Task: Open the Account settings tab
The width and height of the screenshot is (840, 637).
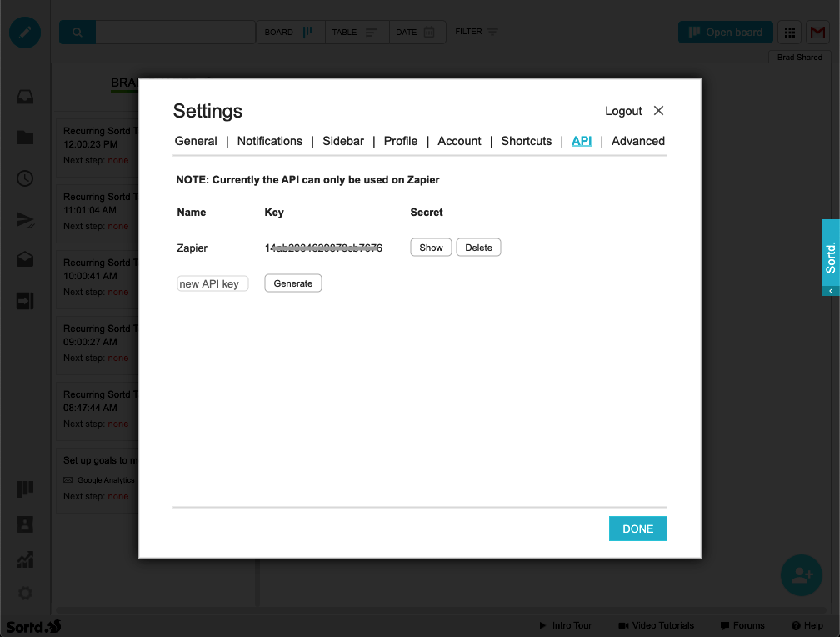Action: click(460, 141)
